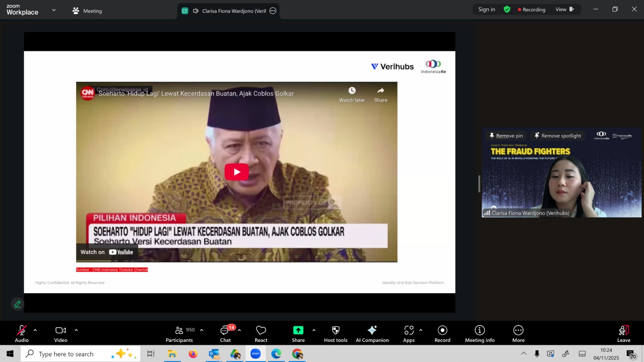This screenshot has width=644, height=362.
Task: Expand the Participants options caret
Action: [202, 330]
